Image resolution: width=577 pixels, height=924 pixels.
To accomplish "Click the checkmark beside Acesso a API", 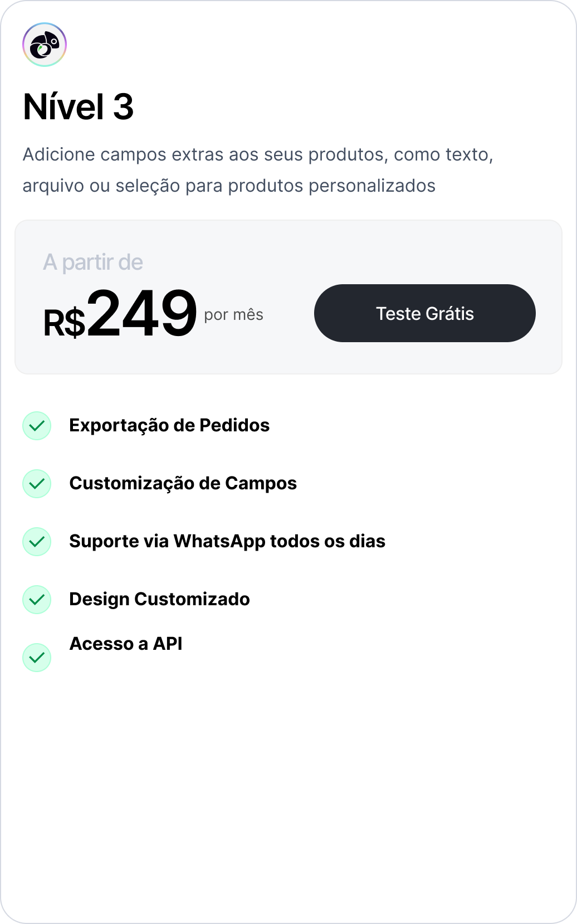I will 37,658.
